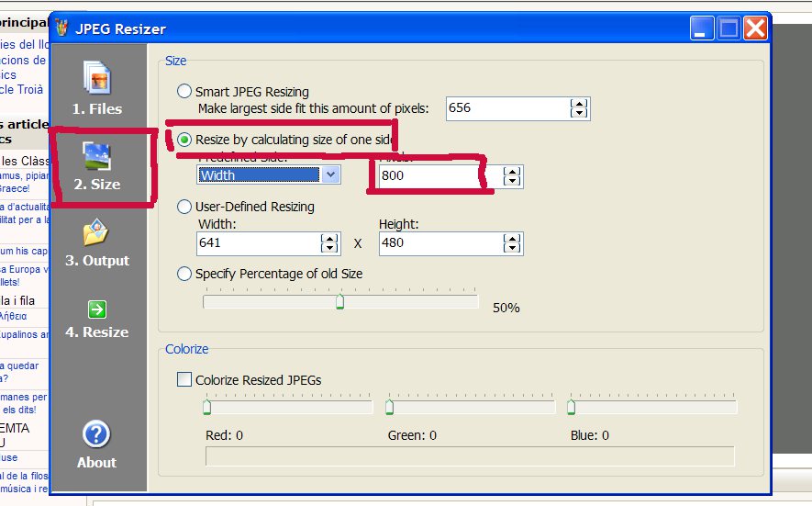The height and width of the screenshot is (506, 812).
Task: Choose User-Defined Resizing option
Action: click(x=184, y=207)
